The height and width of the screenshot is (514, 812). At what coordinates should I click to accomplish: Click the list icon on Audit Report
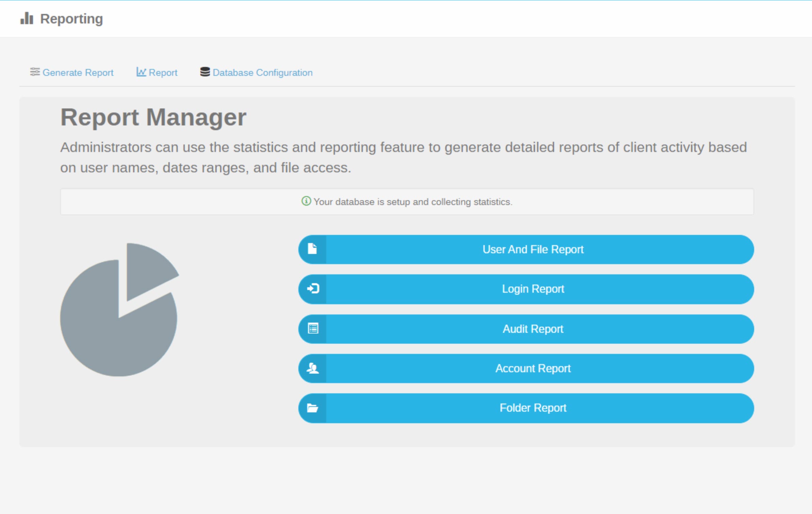tap(313, 328)
